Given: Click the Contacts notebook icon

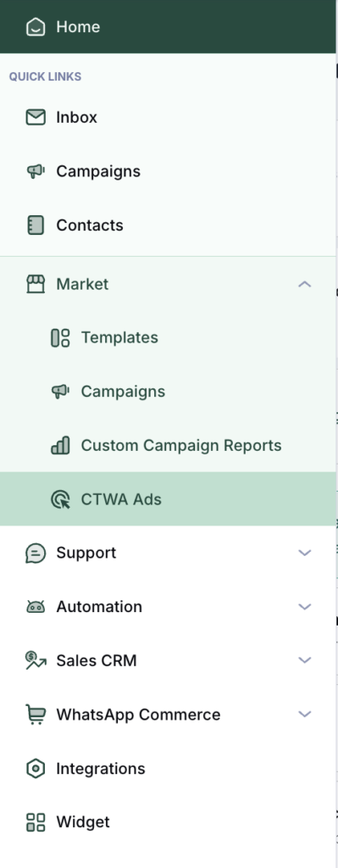Looking at the screenshot, I should click(x=36, y=225).
